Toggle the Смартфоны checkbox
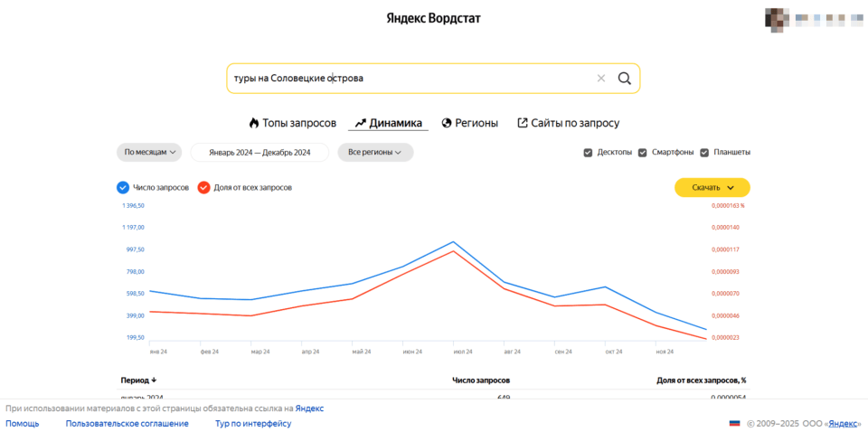 (x=643, y=153)
